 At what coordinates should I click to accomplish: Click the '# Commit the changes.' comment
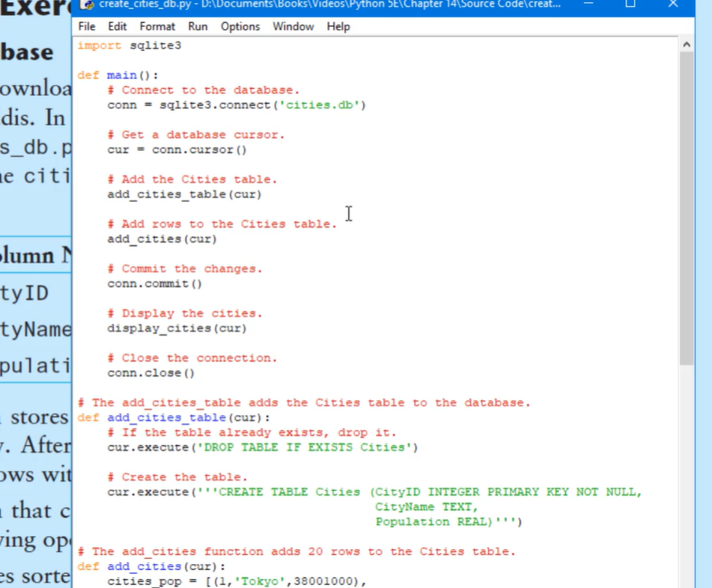point(185,269)
